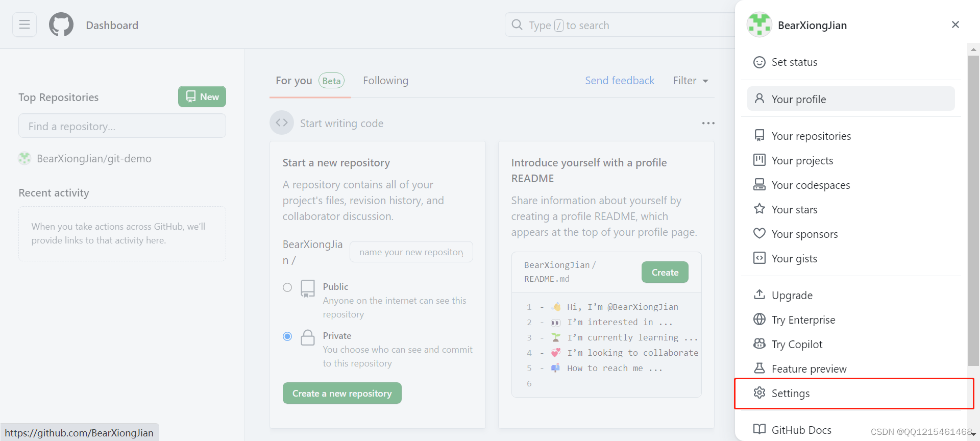Click the Upgrade upload arrow icon

tap(759, 295)
